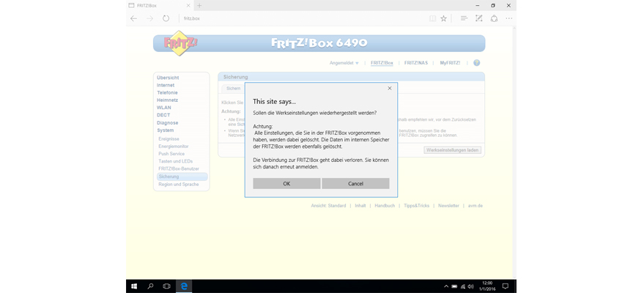Open the Edge Hub icon

click(x=464, y=18)
